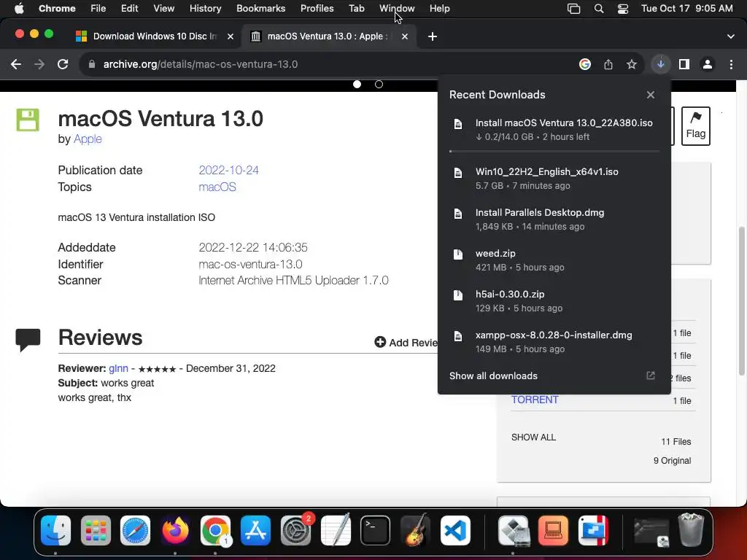Click the Flag button on the page
The width and height of the screenshot is (747, 560).
coord(695,125)
